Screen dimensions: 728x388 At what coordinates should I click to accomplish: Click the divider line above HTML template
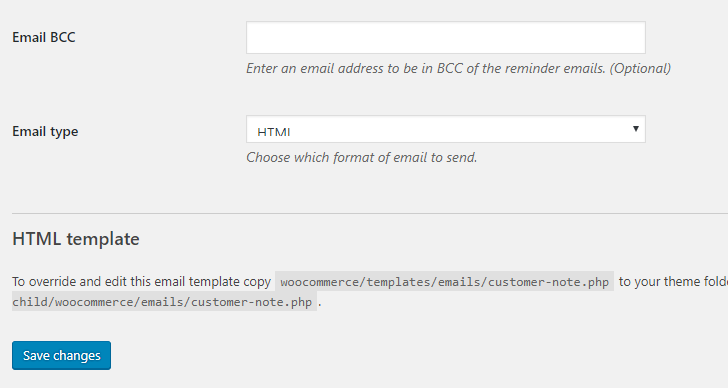pos(370,213)
